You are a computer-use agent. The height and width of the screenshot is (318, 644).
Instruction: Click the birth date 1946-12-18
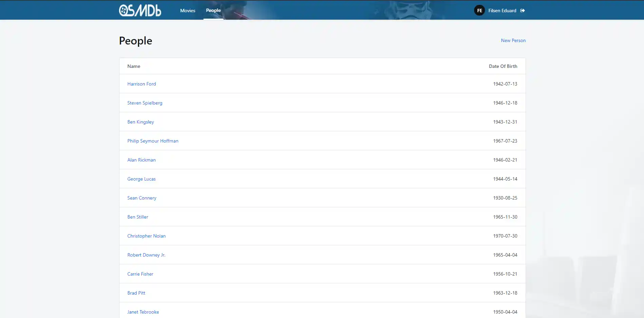(x=505, y=103)
